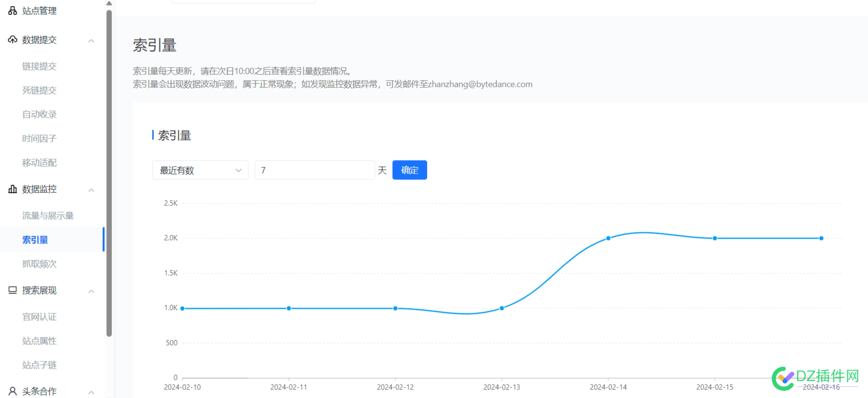Open the 官网认证 menu item

tap(39, 317)
